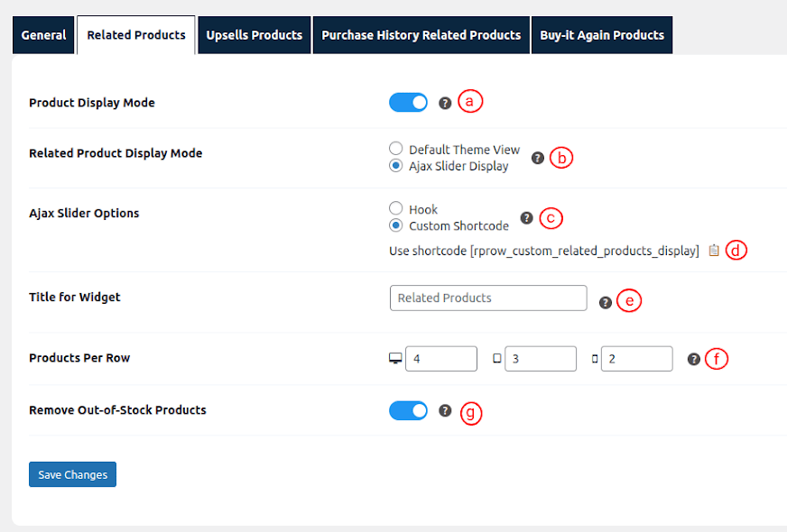Viewport: 787px width, 532px height.
Task: Choose the Hook option under Ajax Slider Options
Action: pyautogui.click(x=394, y=208)
